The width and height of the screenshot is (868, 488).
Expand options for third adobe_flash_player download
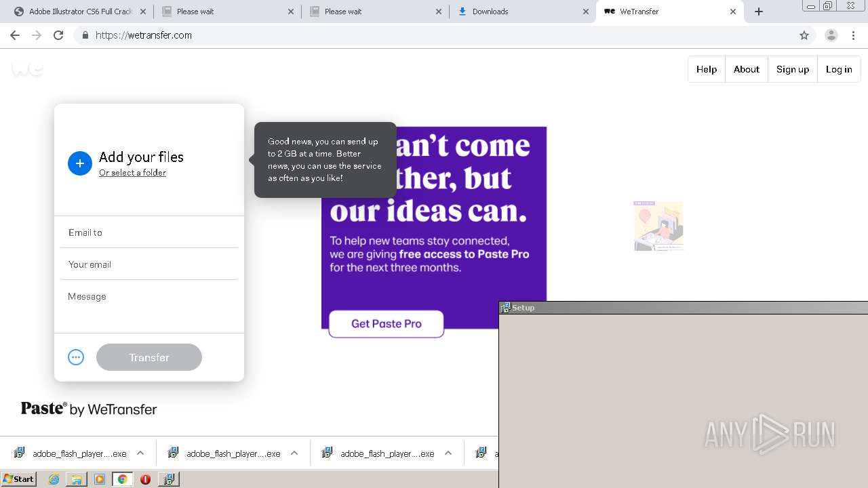coord(448,453)
